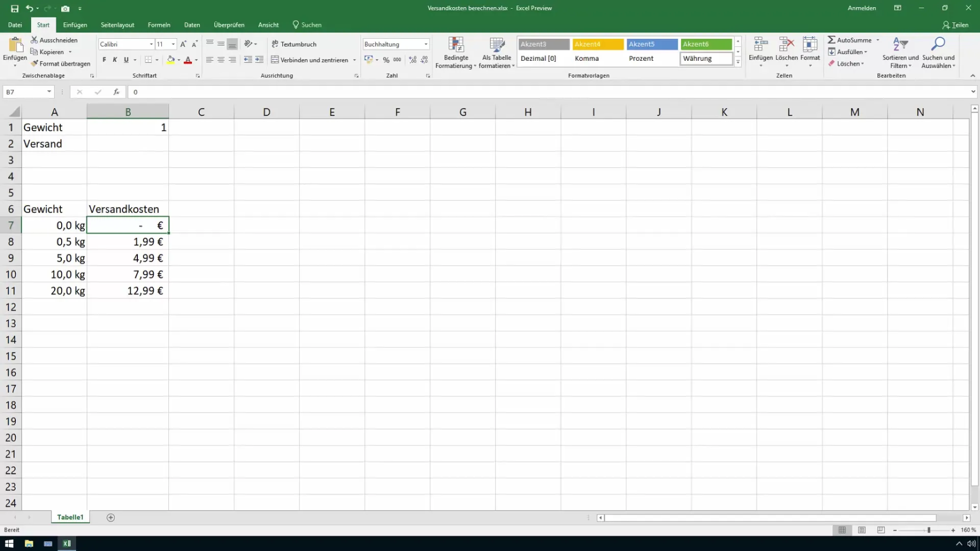The width and height of the screenshot is (980, 551).
Task: Apply the Prozent cell style
Action: click(652, 59)
